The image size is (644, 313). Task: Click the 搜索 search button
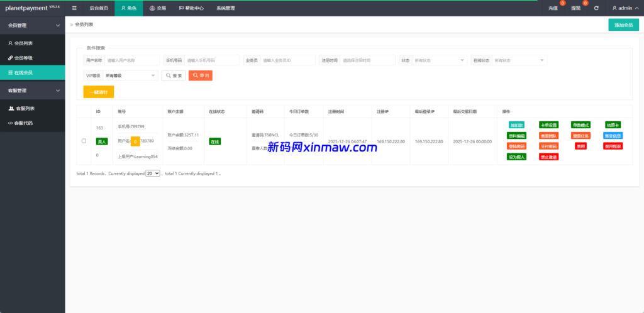tap(174, 75)
